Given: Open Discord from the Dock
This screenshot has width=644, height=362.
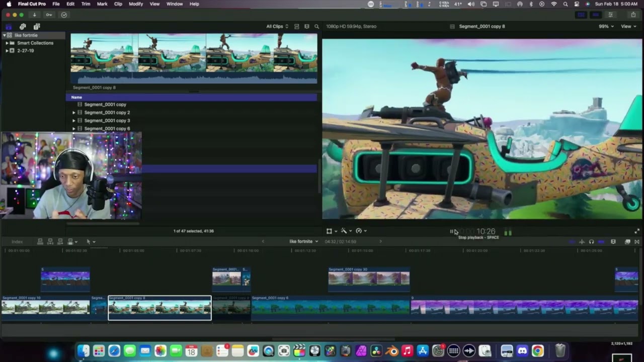Looking at the screenshot, I should click(x=522, y=350).
